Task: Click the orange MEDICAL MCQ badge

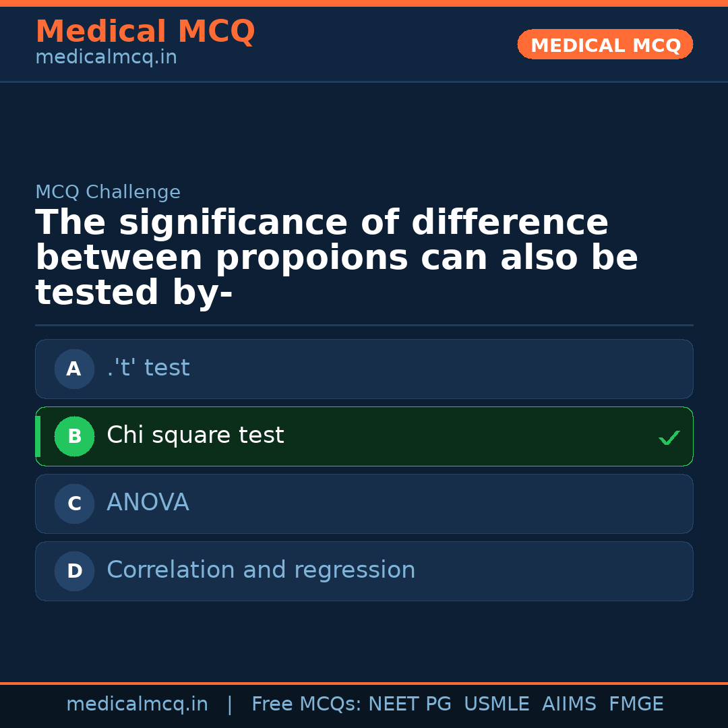Action: 605,44
